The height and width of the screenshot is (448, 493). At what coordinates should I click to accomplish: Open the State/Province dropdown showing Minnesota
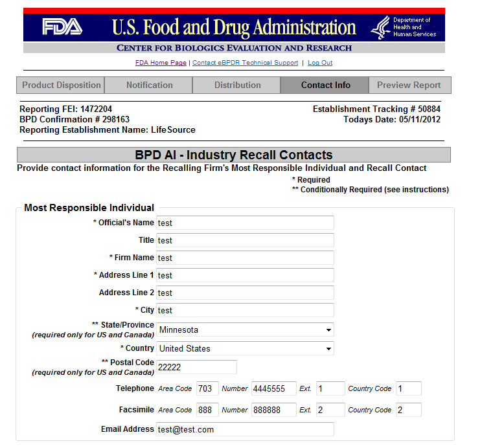point(245,330)
